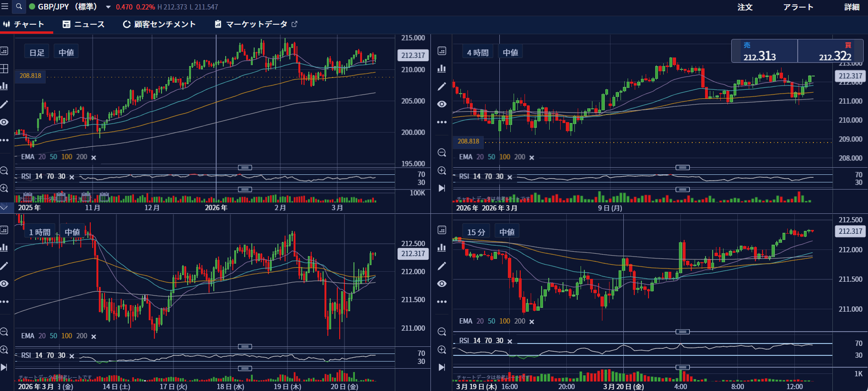Jump to the latest bar on the 15分 chart

click(442, 367)
